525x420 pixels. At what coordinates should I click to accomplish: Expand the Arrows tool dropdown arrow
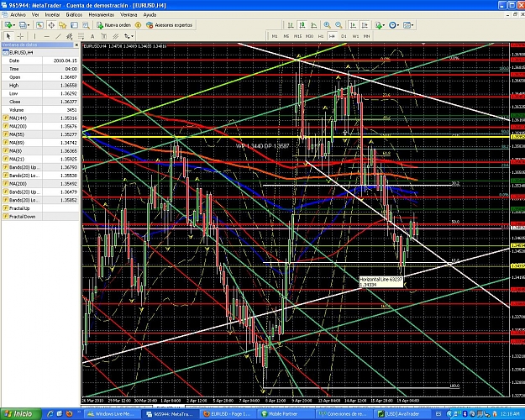(x=133, y=36)
